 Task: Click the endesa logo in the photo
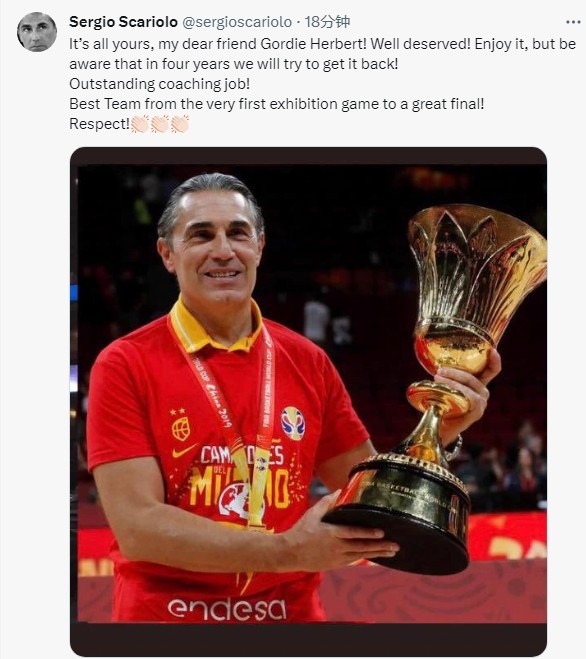click(227, 609)
